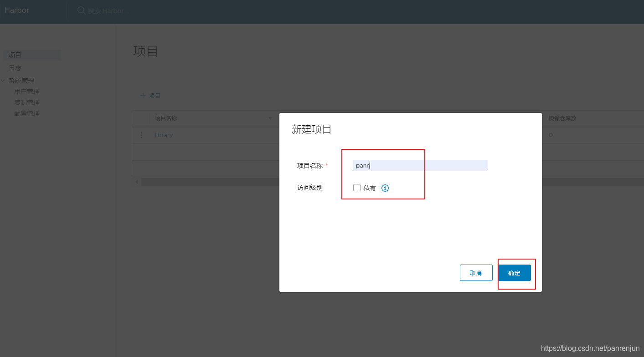Screen dimensions: 644x357
Task: Click the info icon next to 私有
Action: tap(385, 188)
